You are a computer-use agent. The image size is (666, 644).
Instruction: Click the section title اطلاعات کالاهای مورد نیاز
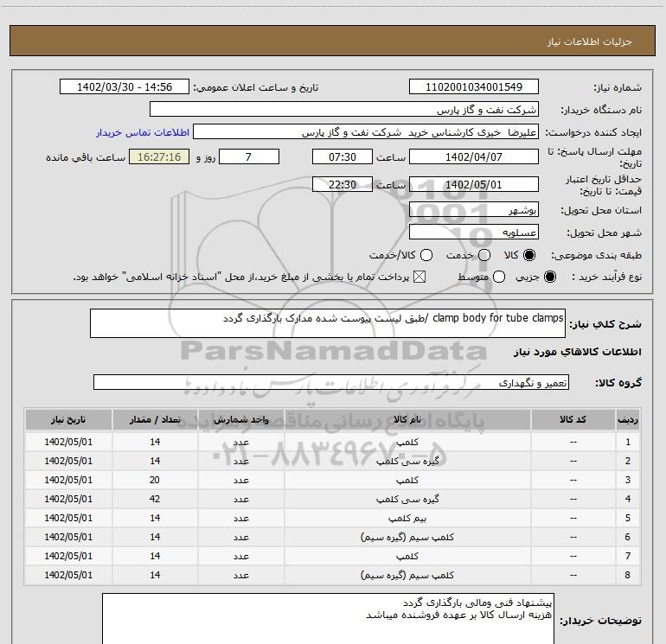578,352
